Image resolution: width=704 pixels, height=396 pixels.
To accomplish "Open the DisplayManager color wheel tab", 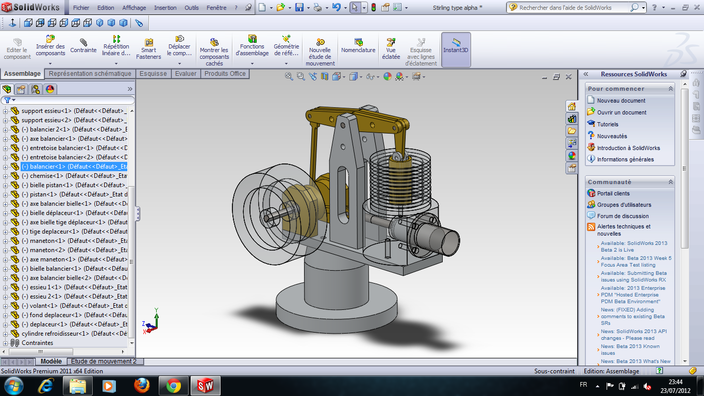I will pos(50,89).
